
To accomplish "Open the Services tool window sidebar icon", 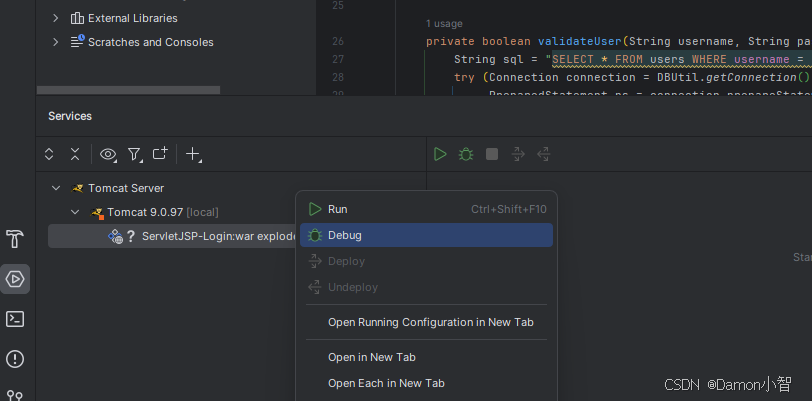I will click(x=15, y=279).
